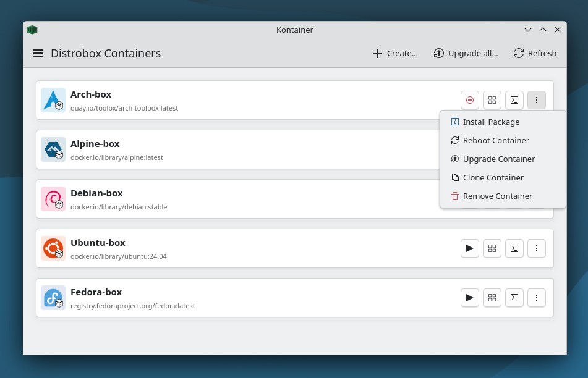Open applications grid for Arch-box
The height and width of the screenshot is (378, 588).
click(x=492, y=100)
